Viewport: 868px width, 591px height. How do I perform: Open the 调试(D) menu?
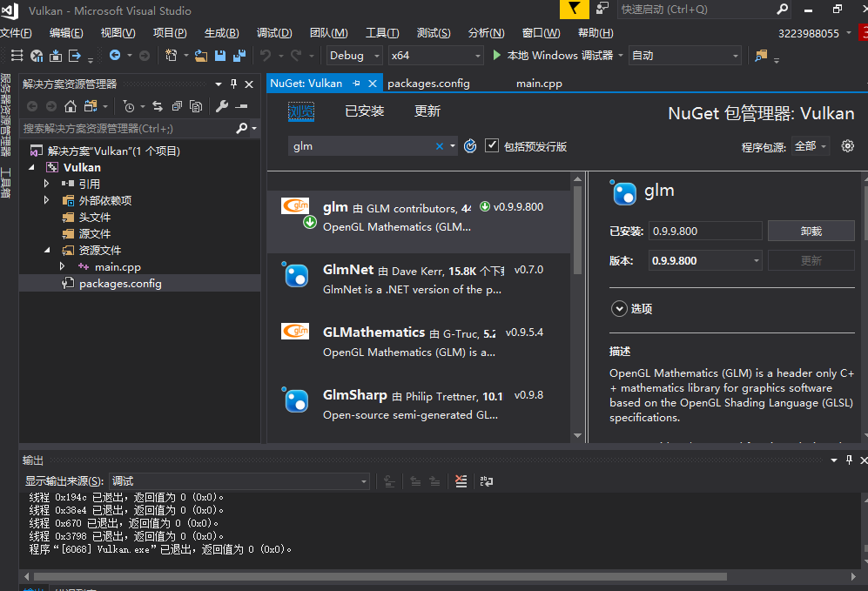(x=274, y=33)
